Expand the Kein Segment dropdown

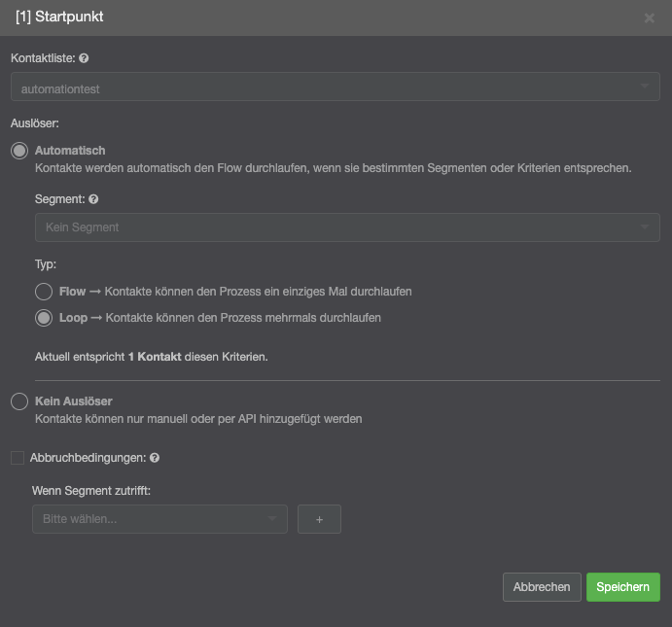(x=346, y=227)
